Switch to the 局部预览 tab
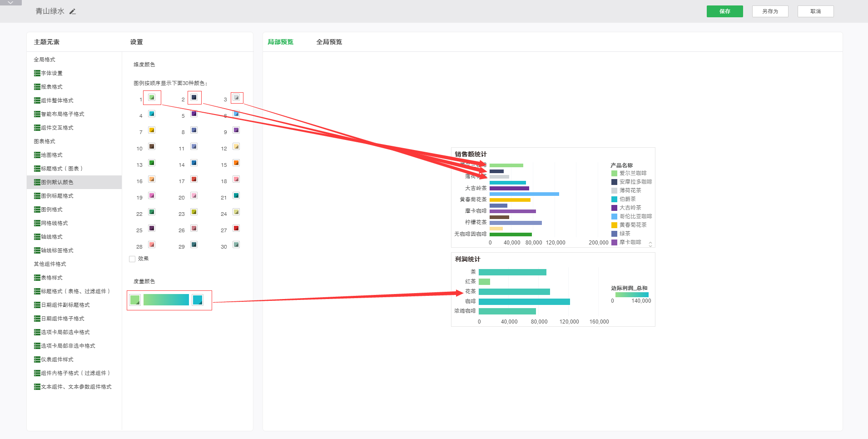 [280, 42]
